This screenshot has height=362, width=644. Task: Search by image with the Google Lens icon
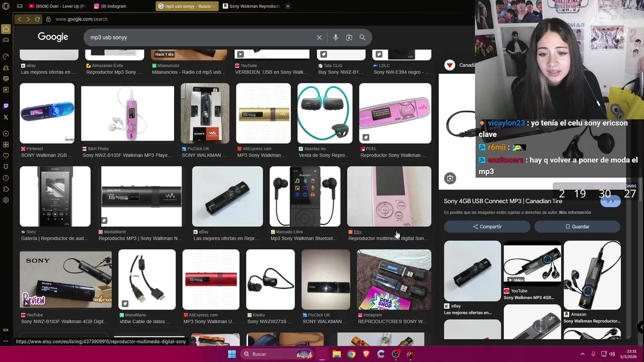(x=349, y=37)
